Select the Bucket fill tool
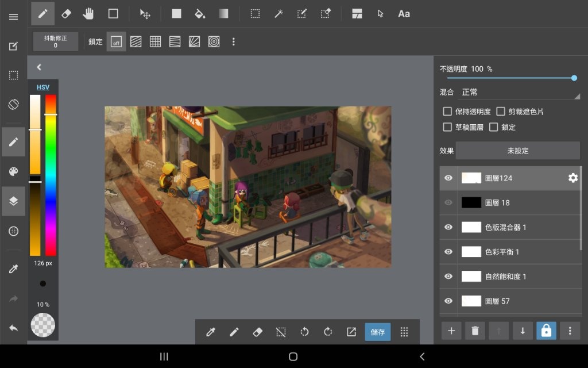588x368 pixels. coord(200,14)
